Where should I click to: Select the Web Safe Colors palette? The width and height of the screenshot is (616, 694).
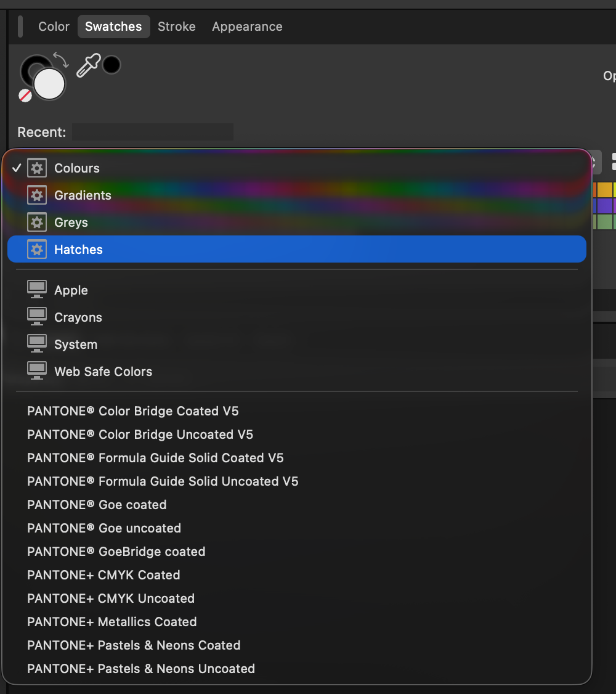pos(297,371)
